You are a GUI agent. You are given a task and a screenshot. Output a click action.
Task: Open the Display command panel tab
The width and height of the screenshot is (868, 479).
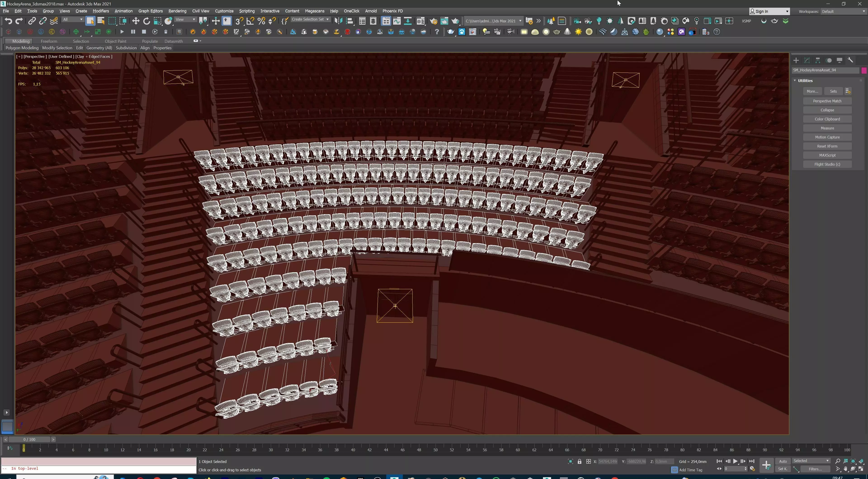pyautogui.click(x=840, y=60)
